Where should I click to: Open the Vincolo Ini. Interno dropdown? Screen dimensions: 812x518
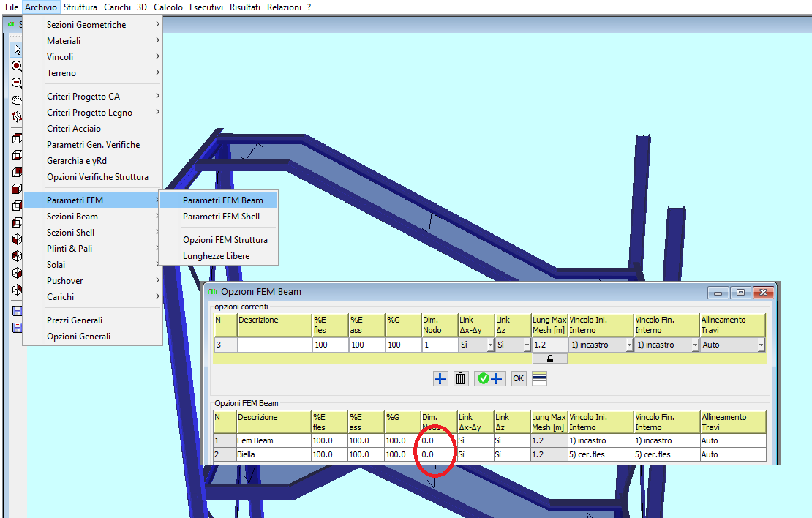point(629,345)
